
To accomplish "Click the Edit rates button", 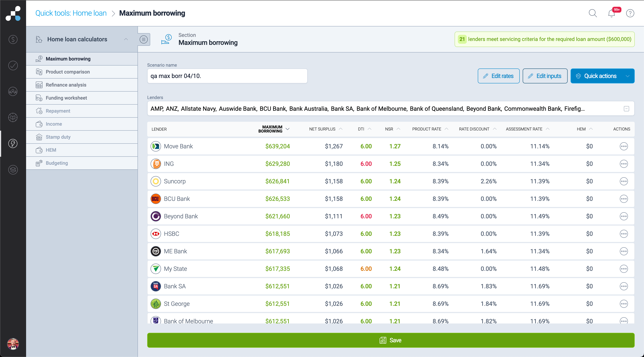I will tap(498, 76).
